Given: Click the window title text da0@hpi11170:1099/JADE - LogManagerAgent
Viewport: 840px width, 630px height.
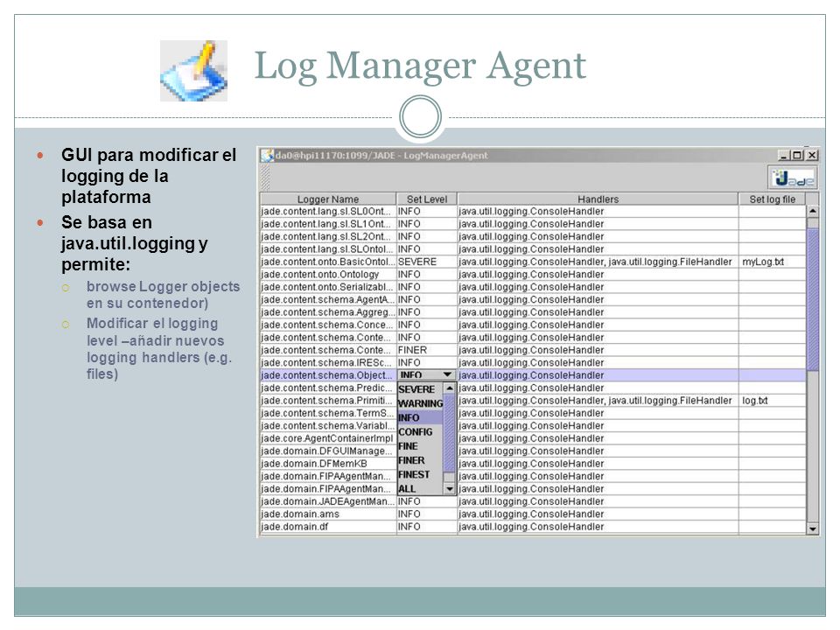Looking at the screenshot, I should click(x=381, y=156).
